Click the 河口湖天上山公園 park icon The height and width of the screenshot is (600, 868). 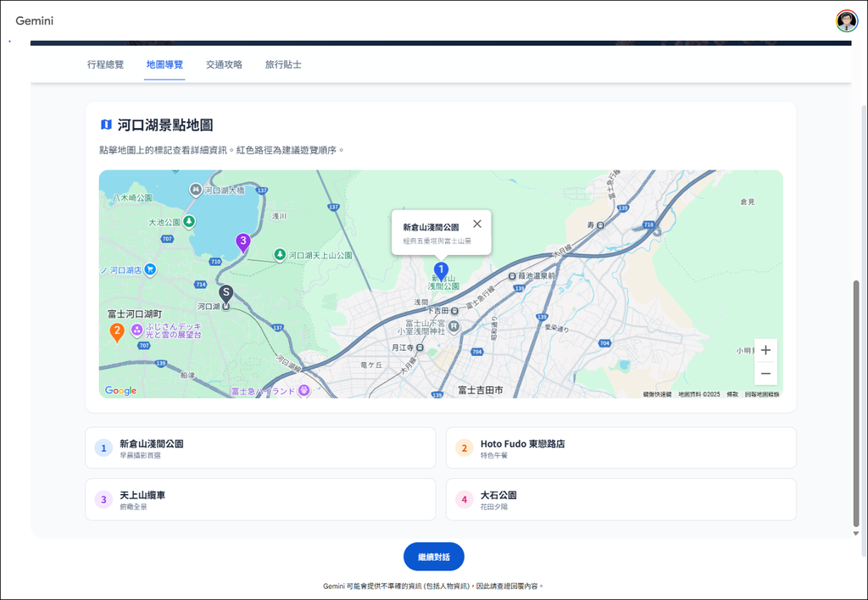tap(280, 254)
